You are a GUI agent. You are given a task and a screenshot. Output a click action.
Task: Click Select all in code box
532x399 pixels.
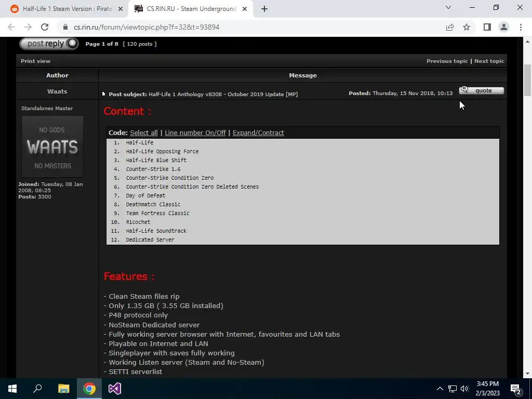coord(144,132)
